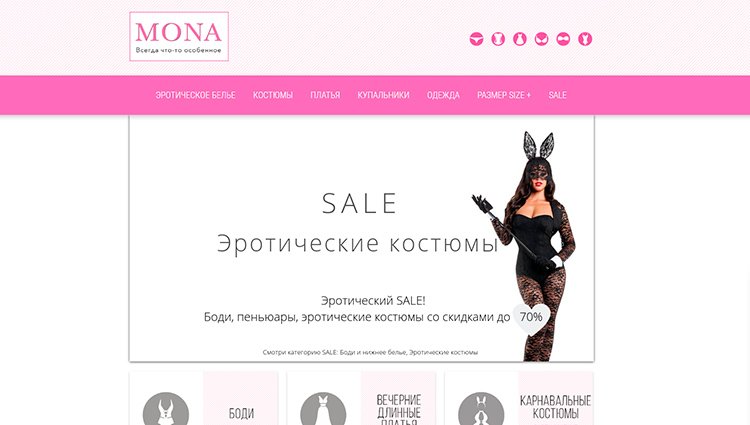Open Размер Size + section
The image size is (750, 425).
pyautogui.click(x=504, y=95)
